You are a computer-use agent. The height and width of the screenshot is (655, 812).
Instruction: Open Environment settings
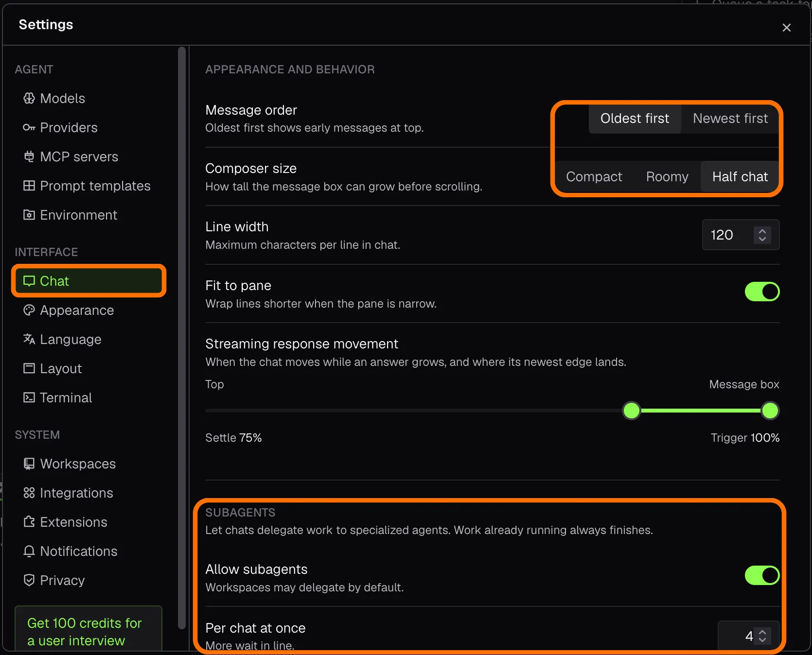pyautogui.click(x=88, y=215)
